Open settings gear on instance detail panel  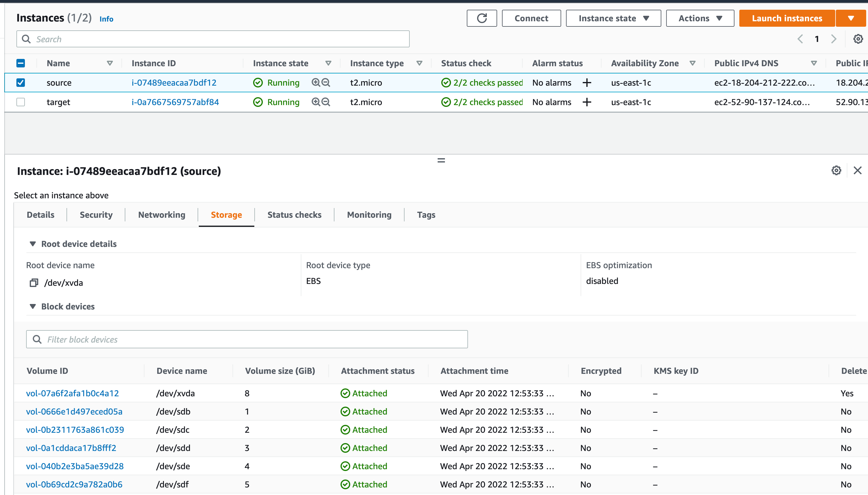[836, 170]
